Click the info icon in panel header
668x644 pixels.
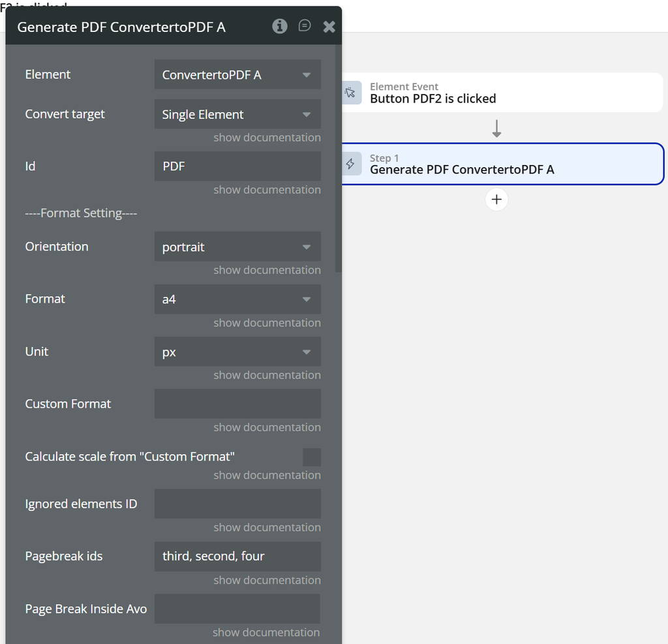coord(280,26)
